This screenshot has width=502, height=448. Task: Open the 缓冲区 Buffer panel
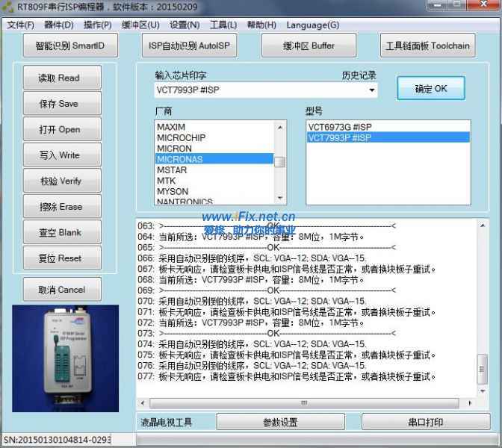[309, 46]
